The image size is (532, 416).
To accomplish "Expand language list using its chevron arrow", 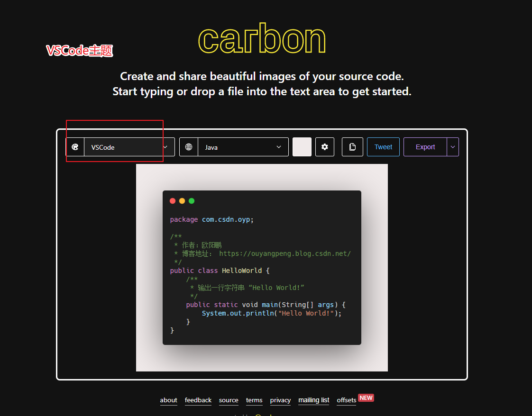I will coord(279,147).
